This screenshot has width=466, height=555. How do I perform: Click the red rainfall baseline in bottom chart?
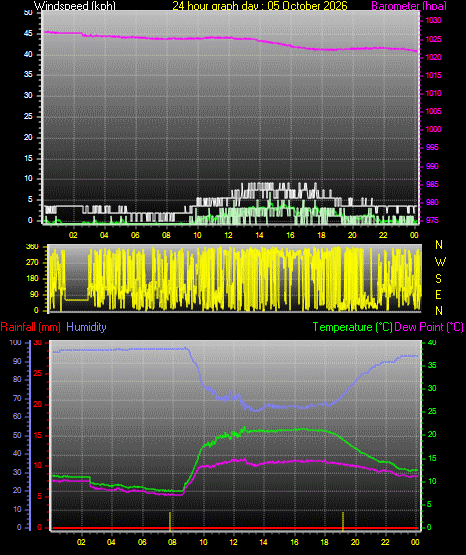tap(235, 528)
